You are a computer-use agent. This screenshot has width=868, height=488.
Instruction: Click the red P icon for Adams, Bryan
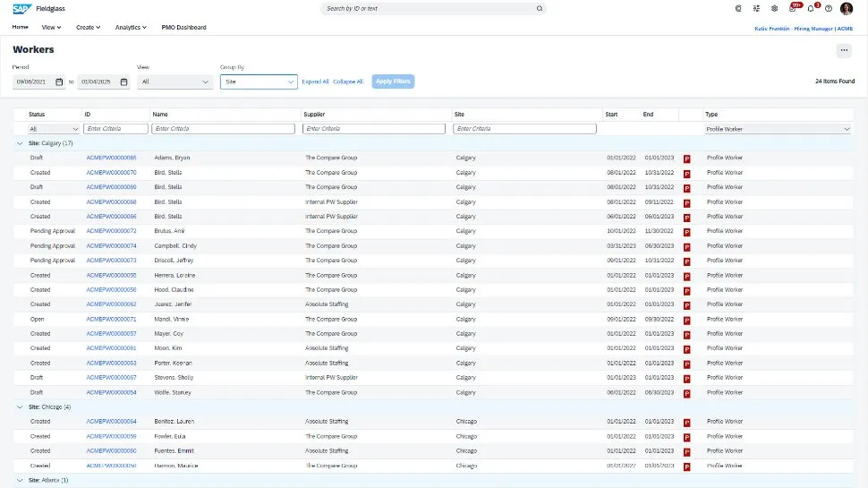[x=687, y=158]
